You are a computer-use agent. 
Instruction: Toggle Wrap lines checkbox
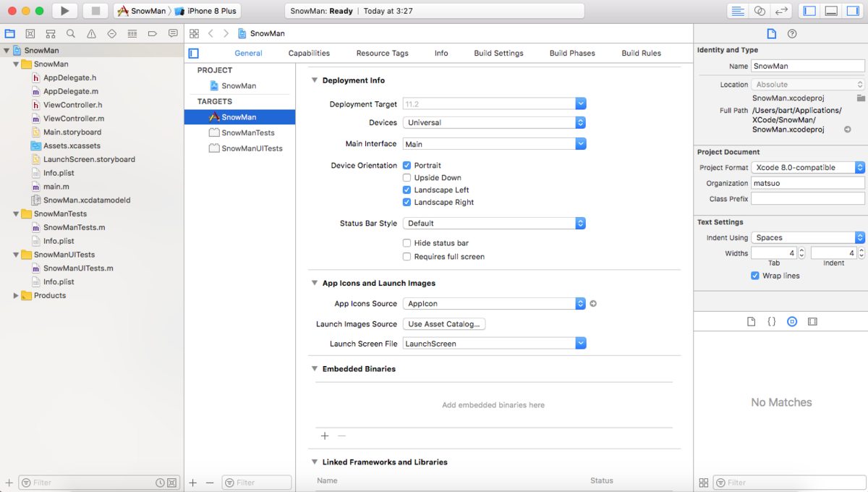coord(755,276)
